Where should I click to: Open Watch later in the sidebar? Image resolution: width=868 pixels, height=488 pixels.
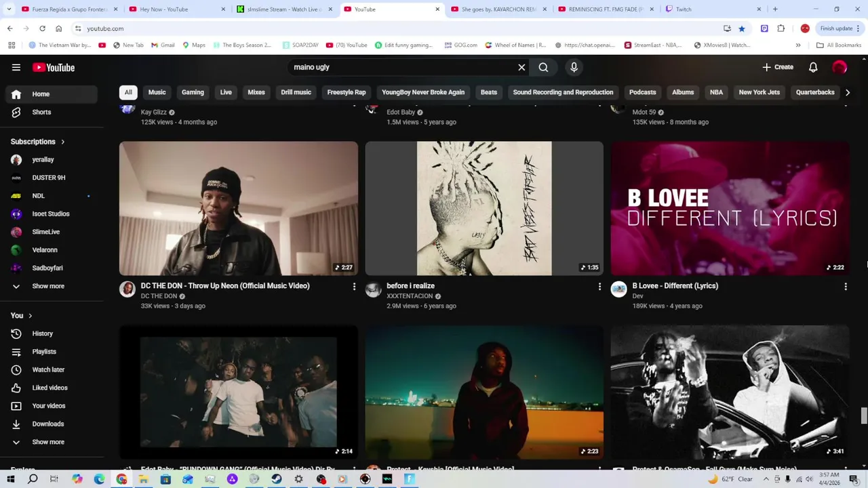pos(52,369)
